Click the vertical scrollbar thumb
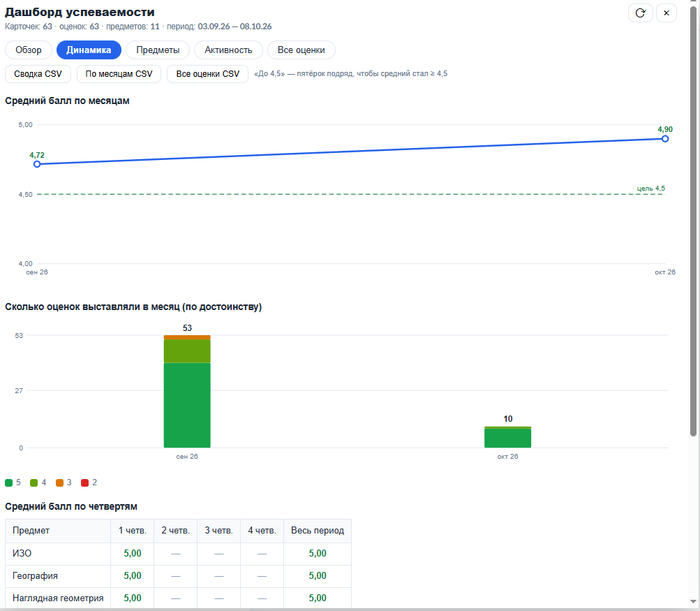The width and height of the screenshot is (700, 611). click(x=693, y=221)
